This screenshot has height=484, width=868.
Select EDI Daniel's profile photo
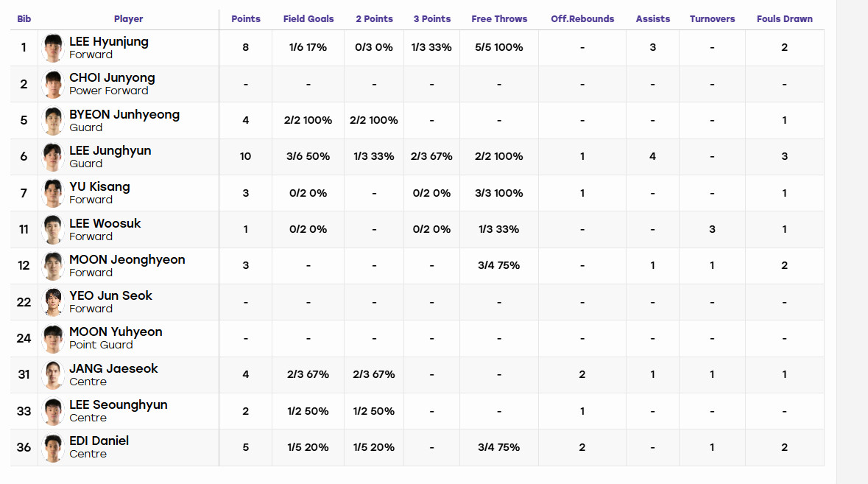[x=53, y=447]
